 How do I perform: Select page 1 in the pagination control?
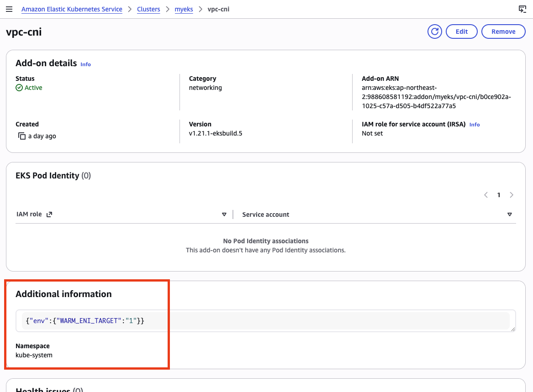[499, 195]
